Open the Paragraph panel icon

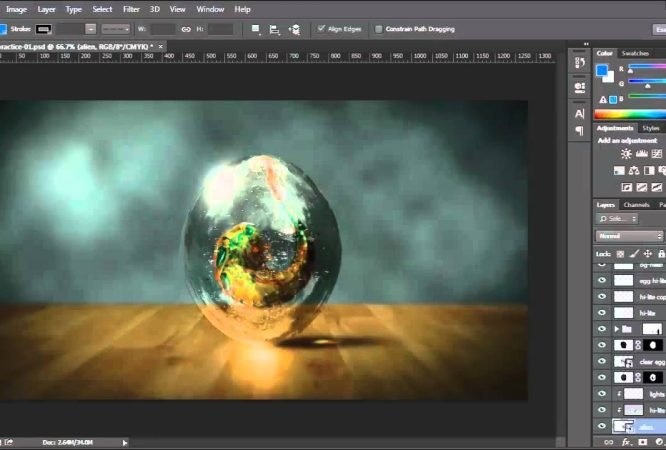(580, 130)
